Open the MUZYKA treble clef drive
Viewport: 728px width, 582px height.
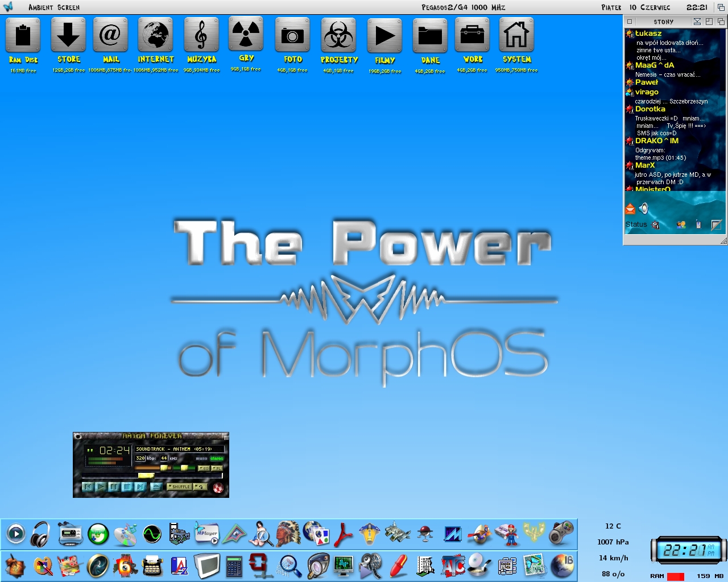[201, 35]
